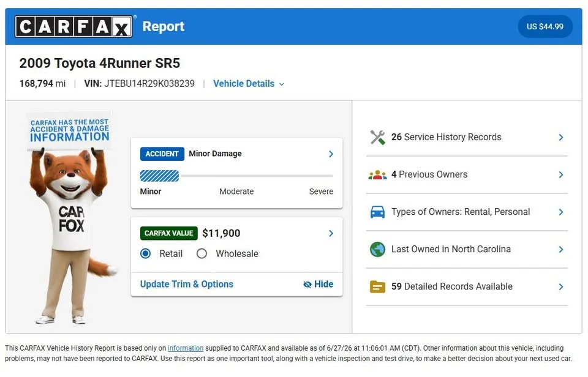
Task: Click the VIN JTEBU14R29K038239
Action: 140,84
